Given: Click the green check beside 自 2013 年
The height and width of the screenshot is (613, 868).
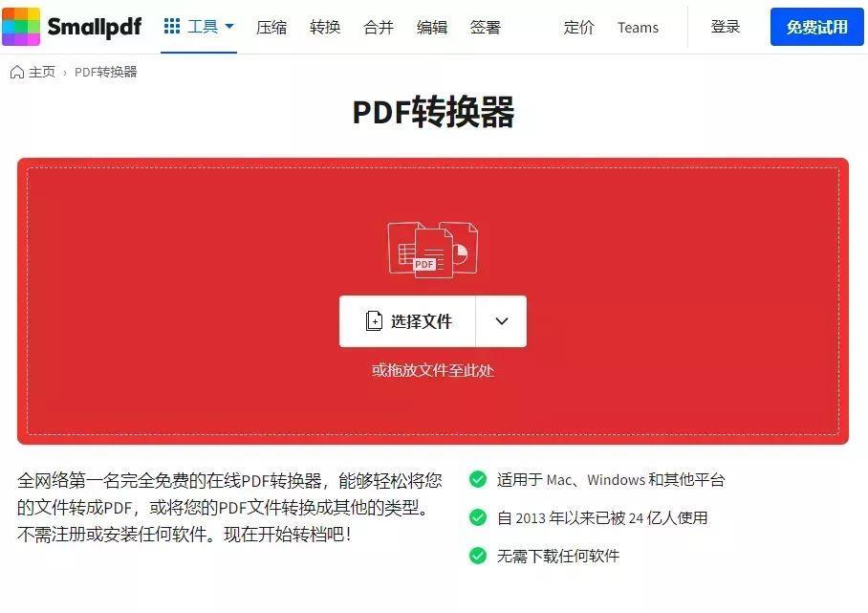Looking at the screenshot, I should point(478,517).
